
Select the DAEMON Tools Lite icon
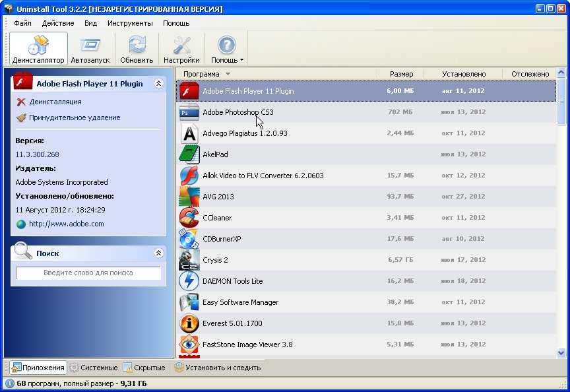189,280
